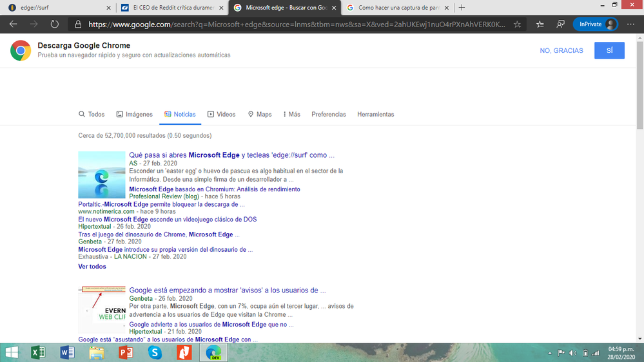644x362 pixels.
Task: Open the Office app in taskbar
Action: click(x=184, y=352)
